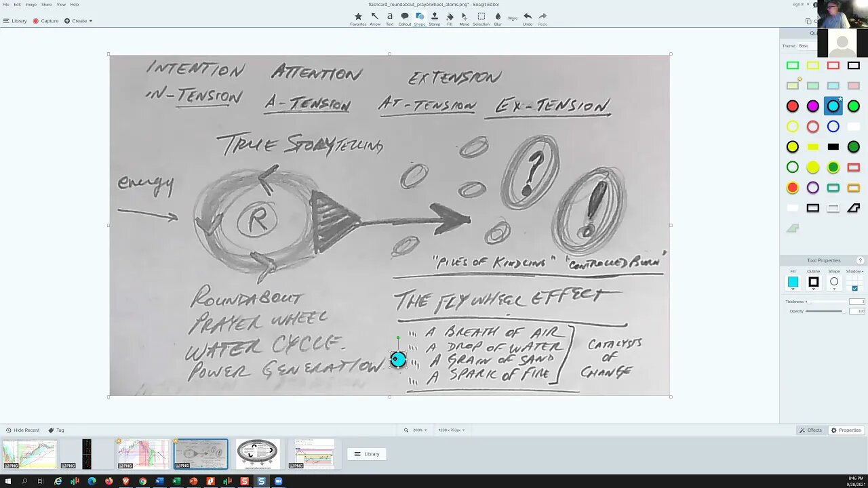Open the Outline color dropdown

pos(813,283)
